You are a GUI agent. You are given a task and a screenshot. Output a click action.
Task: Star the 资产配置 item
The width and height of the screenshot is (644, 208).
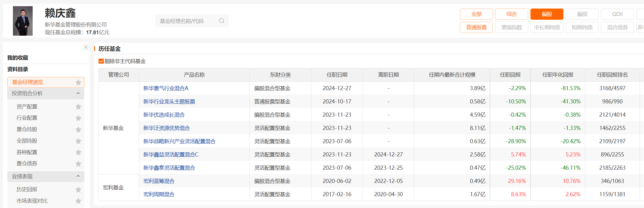[x=78, y=107]
